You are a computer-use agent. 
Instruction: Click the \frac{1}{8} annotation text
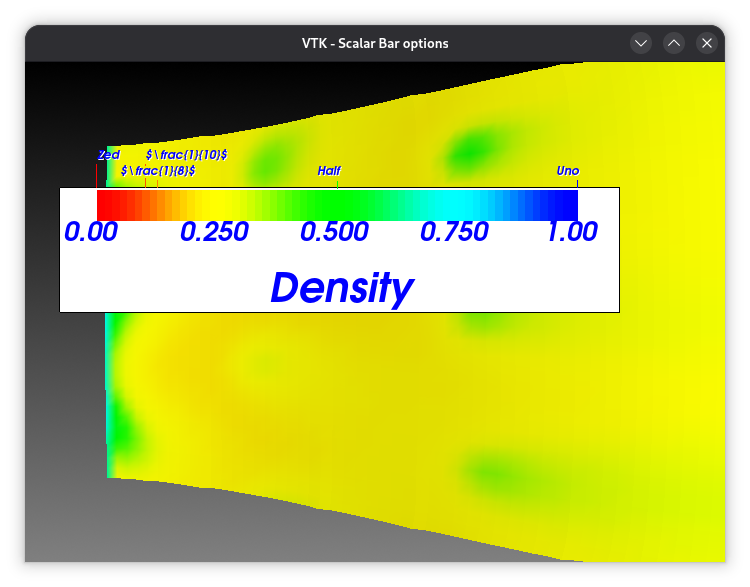click(158, 171)
